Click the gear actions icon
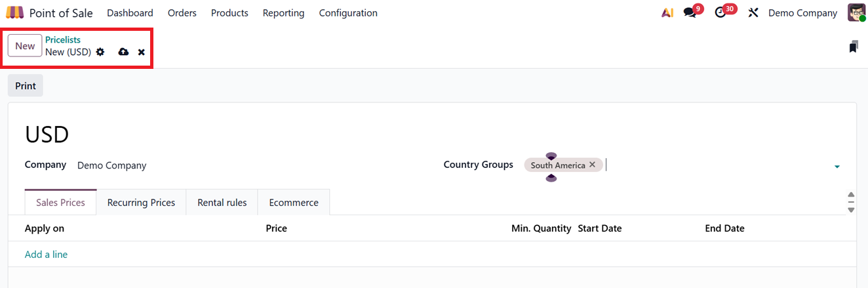The width and height of the screenshot is (868, 288). click(x=100, y=52)
